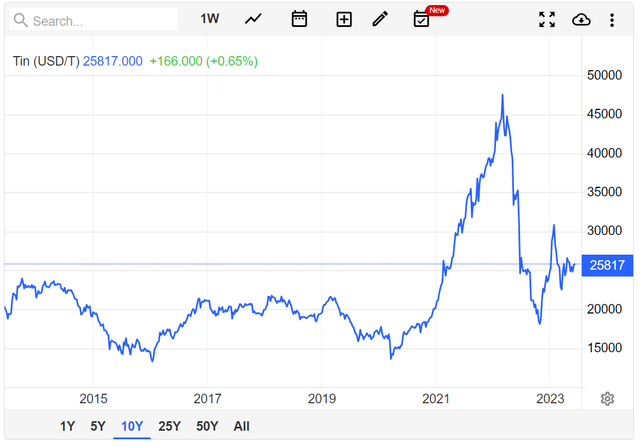Open the calendar date range icon
Image resolution: width=640 pixels, height=447 pixels.
click(x=299, y=19)
